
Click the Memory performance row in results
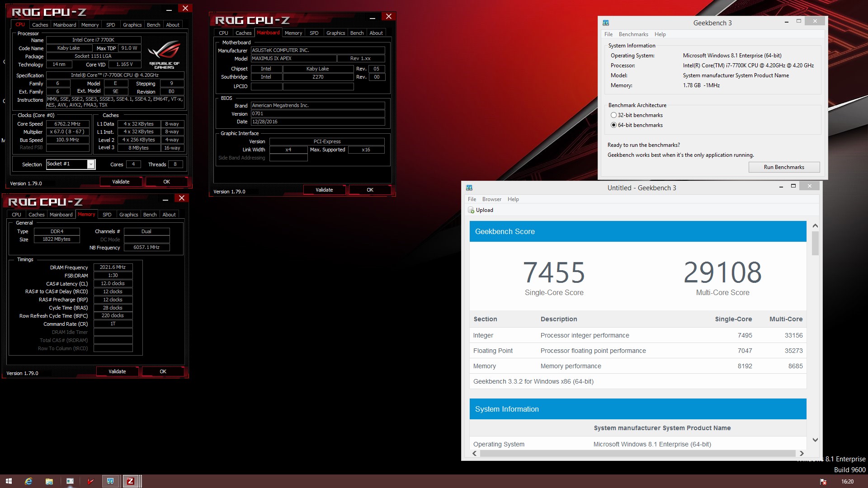click(638, 366)
